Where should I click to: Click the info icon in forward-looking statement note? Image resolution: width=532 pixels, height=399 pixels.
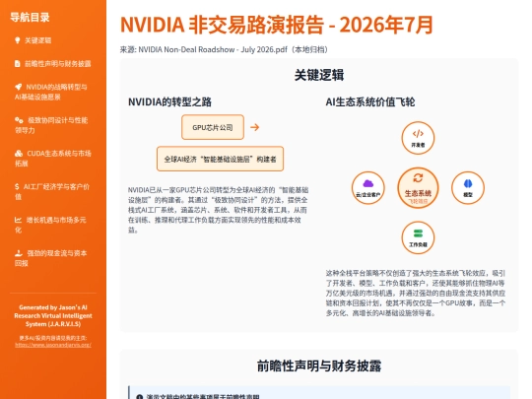139,397
